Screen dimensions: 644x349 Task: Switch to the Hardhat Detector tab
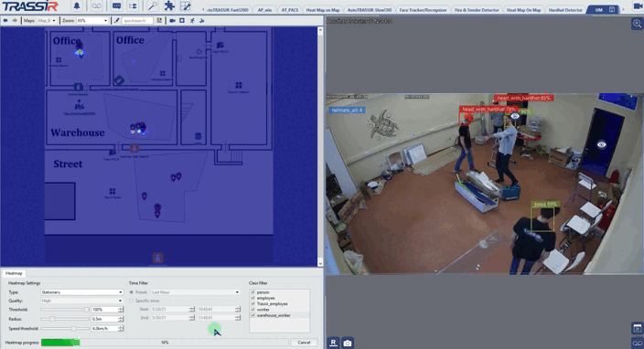(565, 10)
